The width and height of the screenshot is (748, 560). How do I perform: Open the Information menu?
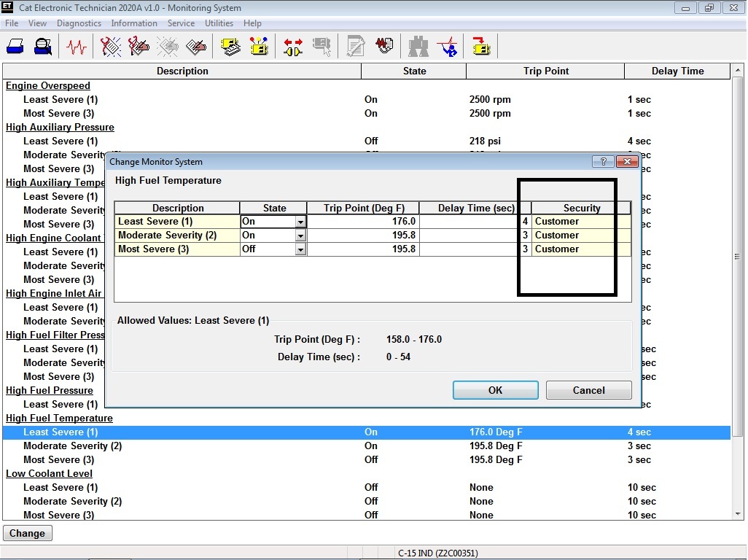pos(134,23)
